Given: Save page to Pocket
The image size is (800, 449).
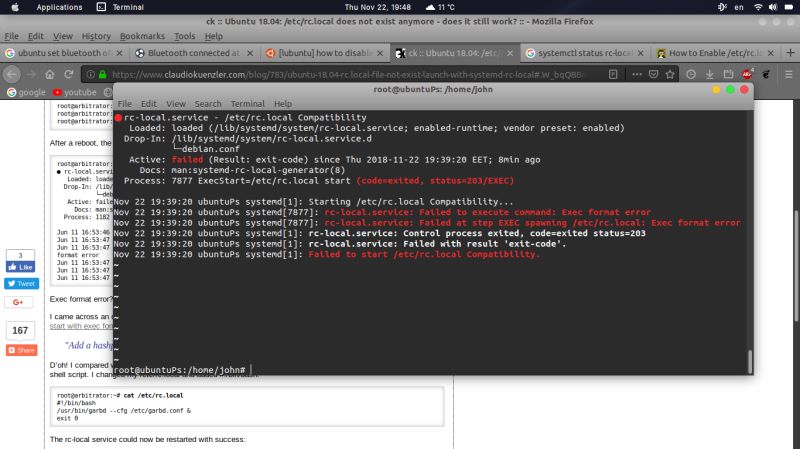Looking at the screenshot, I should point(654,74).
